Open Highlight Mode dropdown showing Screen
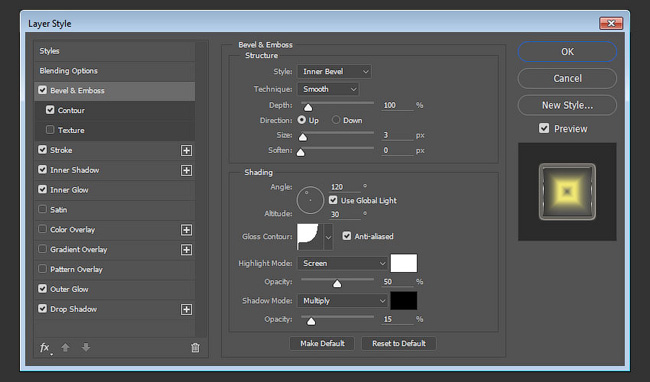Viewport: 650px width, 382px height. coord(342,263)
